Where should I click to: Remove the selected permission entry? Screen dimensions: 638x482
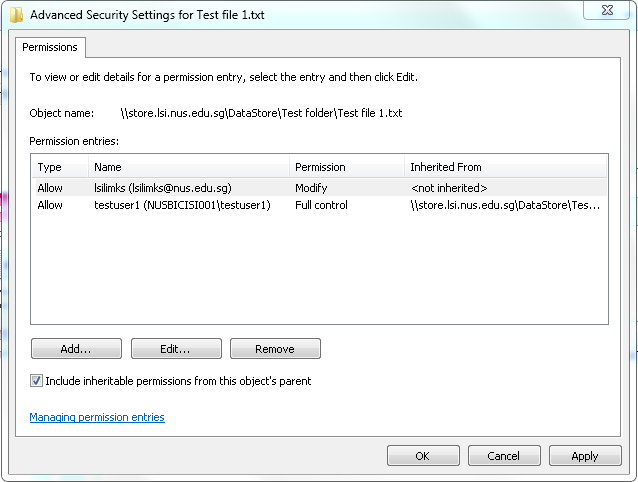point(275,349)
